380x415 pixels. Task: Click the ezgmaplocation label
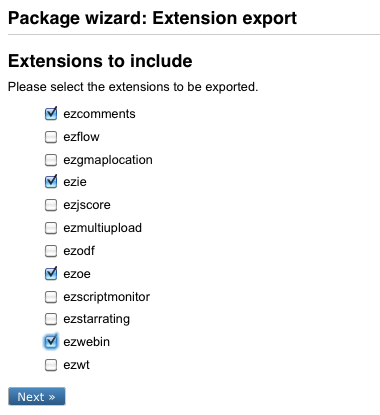[x=108, y=160]
